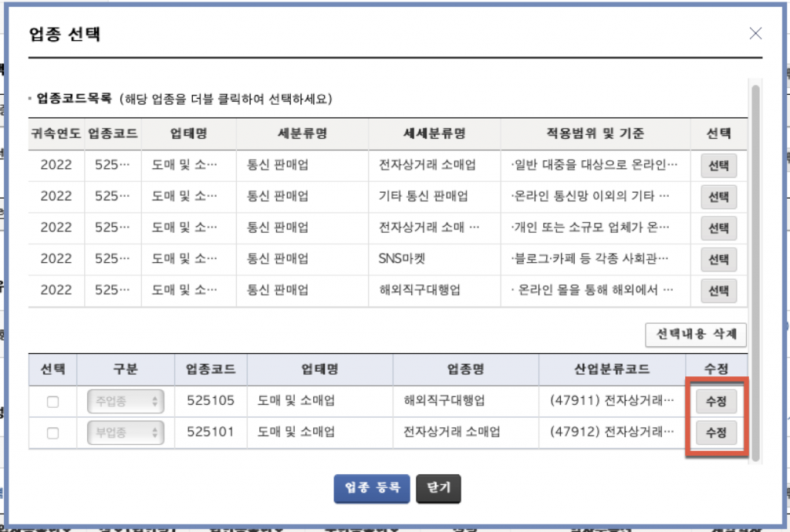Click the 적용범위 및 기준 column header
The width and height of the screenshot is (790, 532).
pos(596,133)
